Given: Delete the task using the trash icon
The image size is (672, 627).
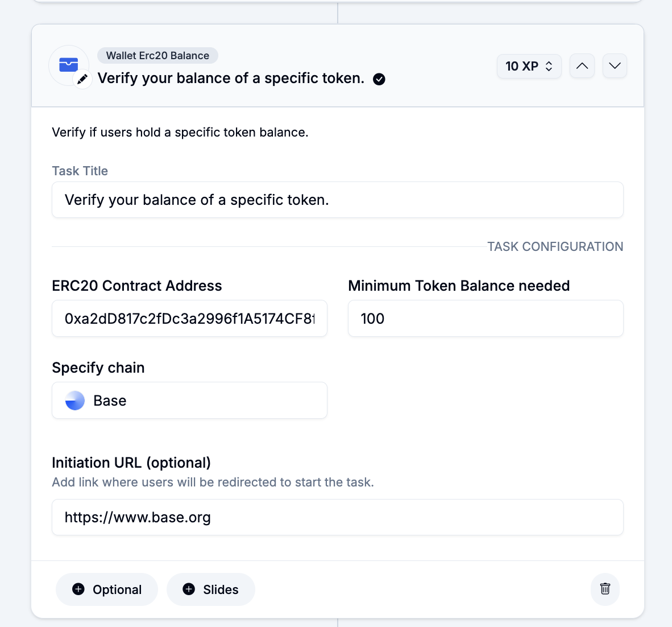Looking at the screenshot, I should (605, 589).
